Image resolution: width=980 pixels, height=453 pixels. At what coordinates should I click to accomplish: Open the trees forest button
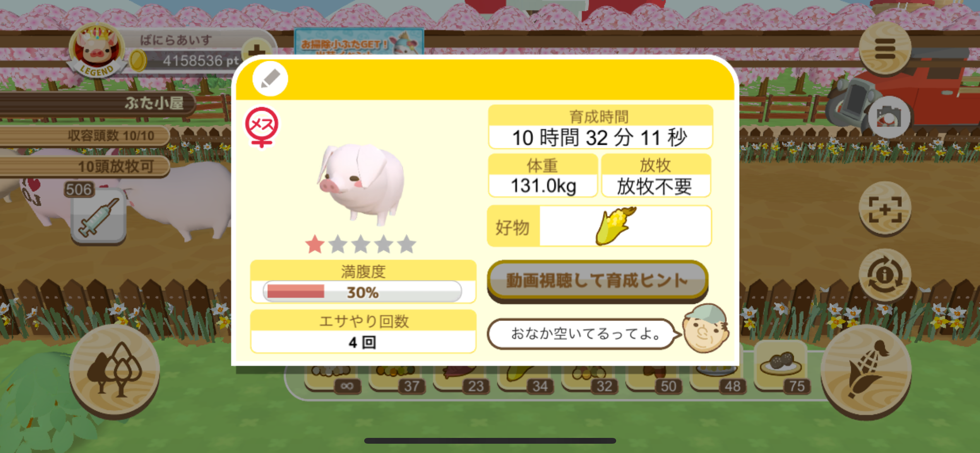(115, 371)
